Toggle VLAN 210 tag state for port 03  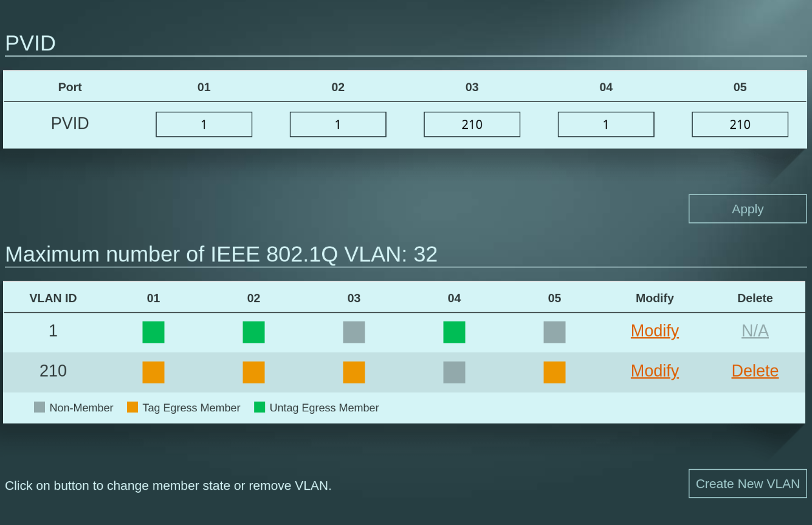pyautogui.click(x=354, y=372)
